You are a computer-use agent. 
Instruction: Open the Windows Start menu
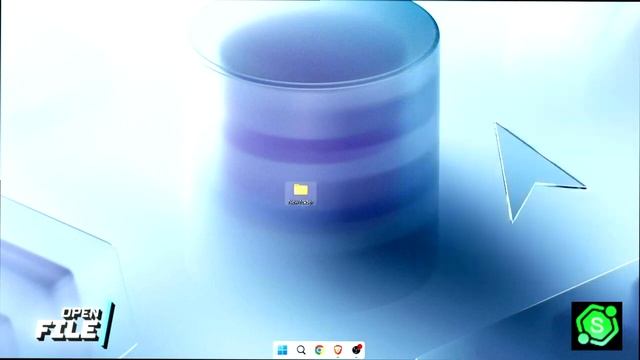tap(282, 350)
